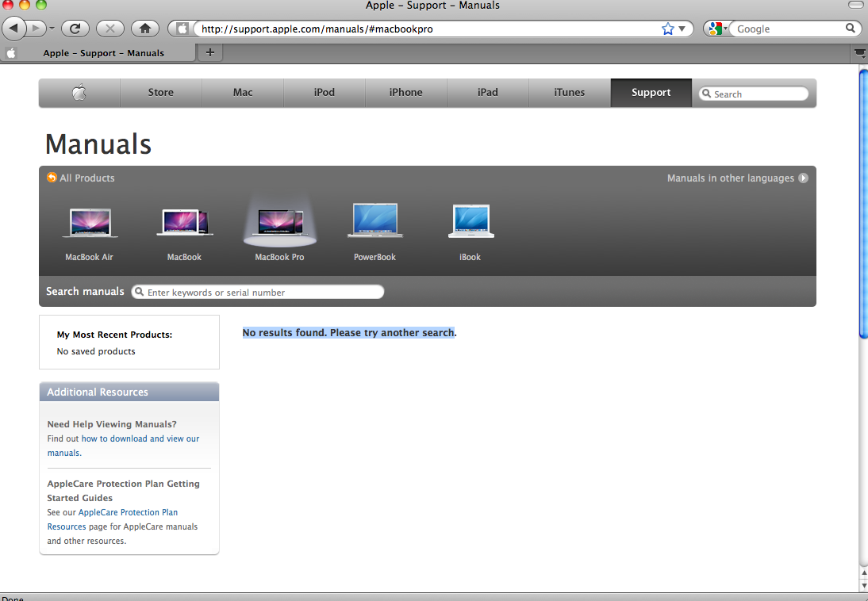This screenshot has height=601, width=868.
Task: Open the Store navigation item
Action: coord(160,93)
